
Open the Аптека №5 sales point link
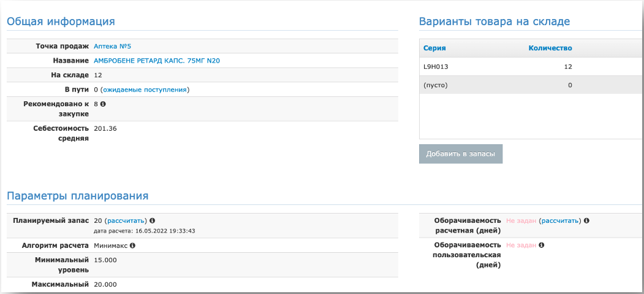pyautogui.click(x=112, y=46)
